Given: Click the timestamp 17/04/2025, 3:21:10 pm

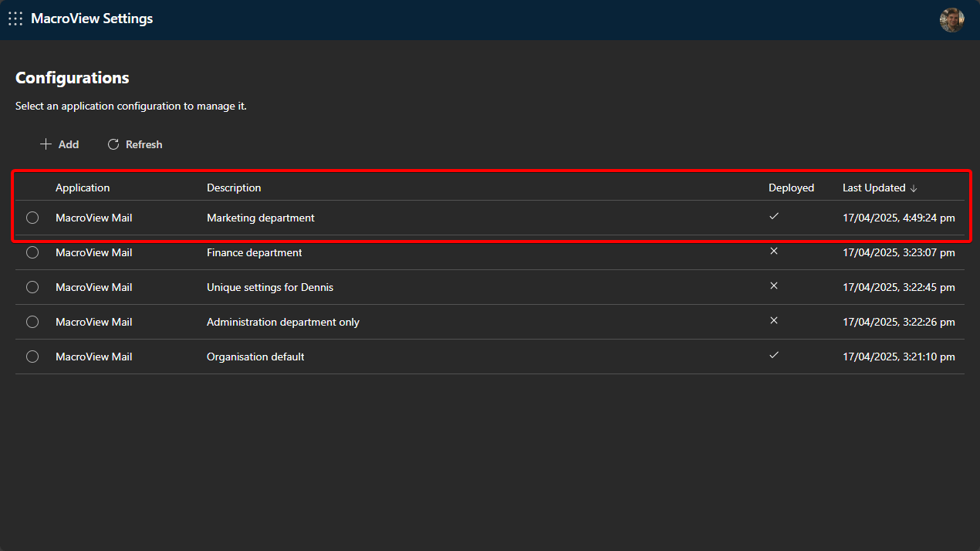Looking at the screenshot, I should point(899,357).
